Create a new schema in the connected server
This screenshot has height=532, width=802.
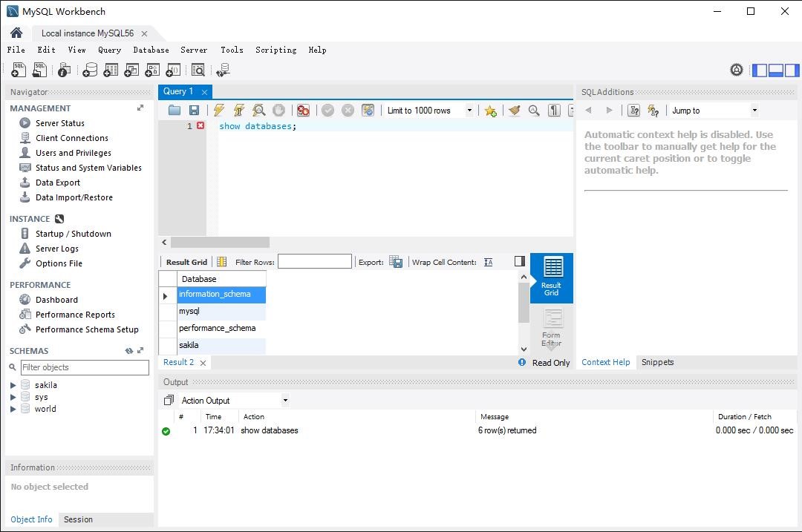89,69
